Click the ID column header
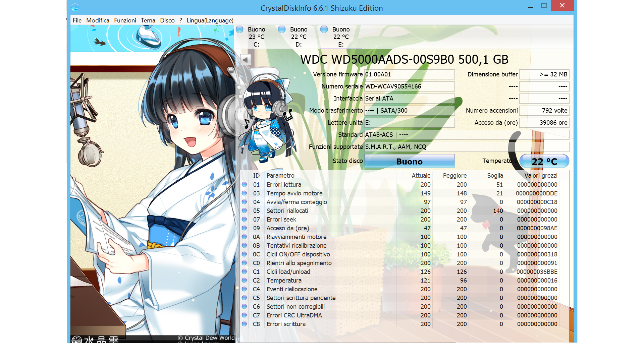The height and width of the screenshot is (362, 644). 256,176
